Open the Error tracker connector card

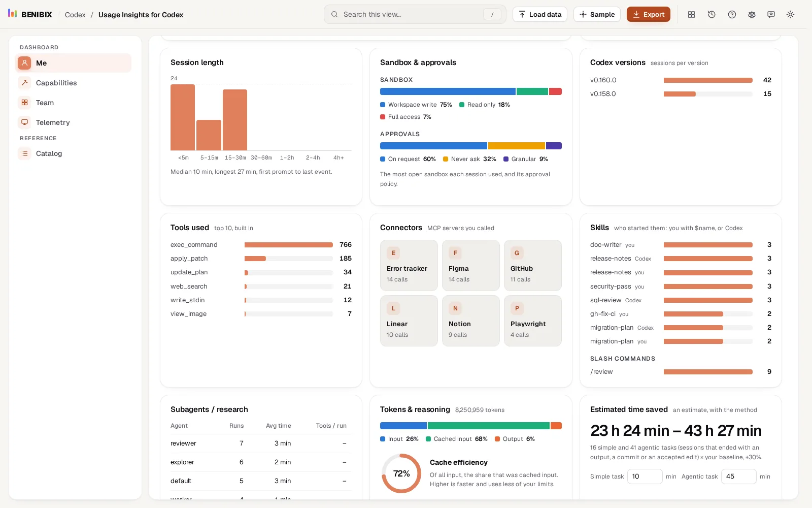pos(409,265)
